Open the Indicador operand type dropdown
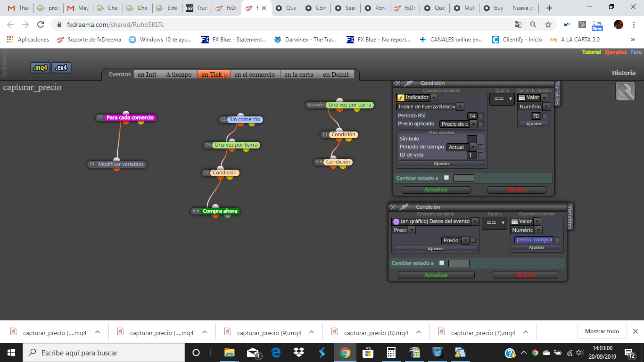644x362 pixels. click(434, 98)
